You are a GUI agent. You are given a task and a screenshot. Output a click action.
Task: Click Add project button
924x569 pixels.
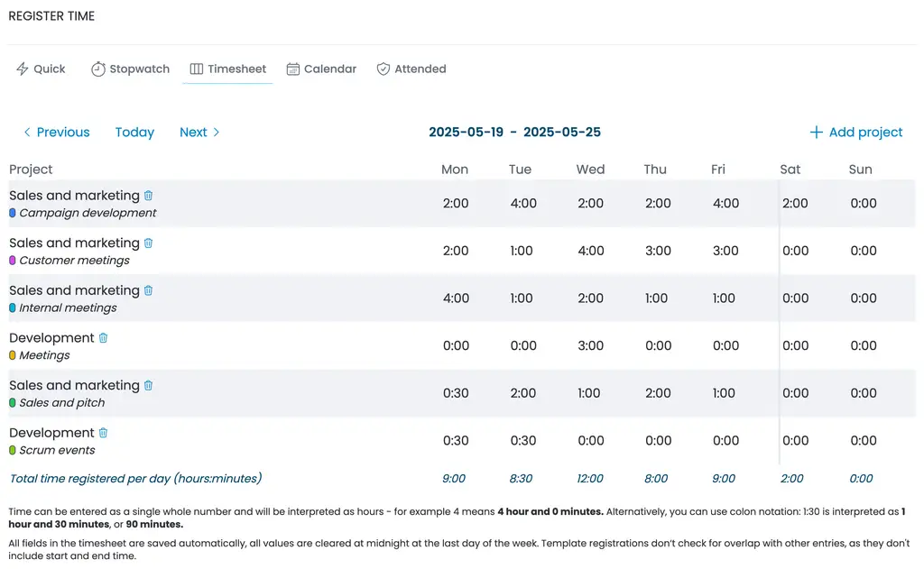[x=855, y=133]
